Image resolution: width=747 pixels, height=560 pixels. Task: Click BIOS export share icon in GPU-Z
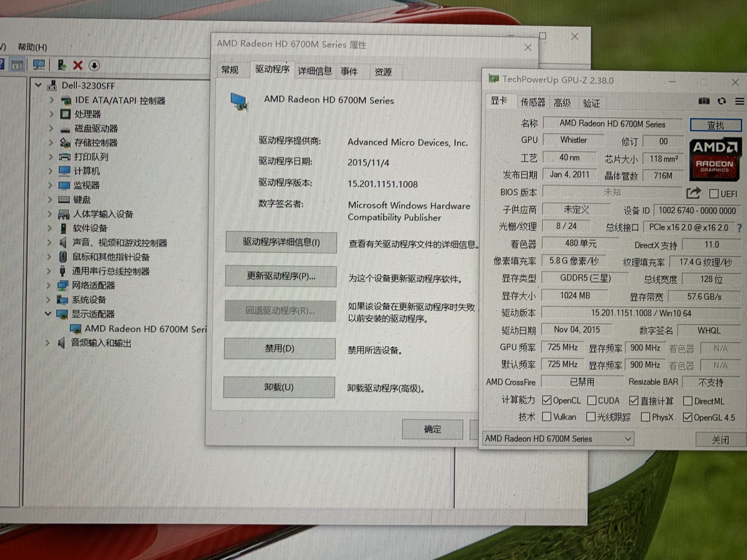(693, 193)
